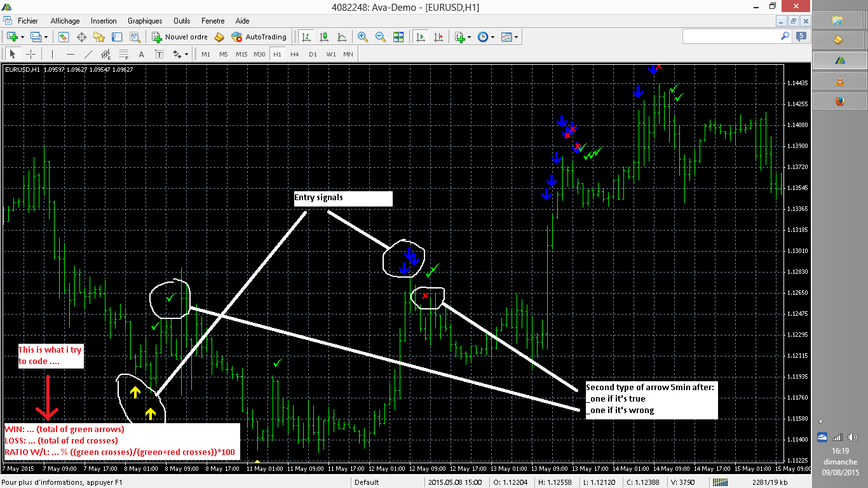Zoom in on the chart
Viewport: 868px width, 488px height.
pyautogui.click(x=363, y=37)
